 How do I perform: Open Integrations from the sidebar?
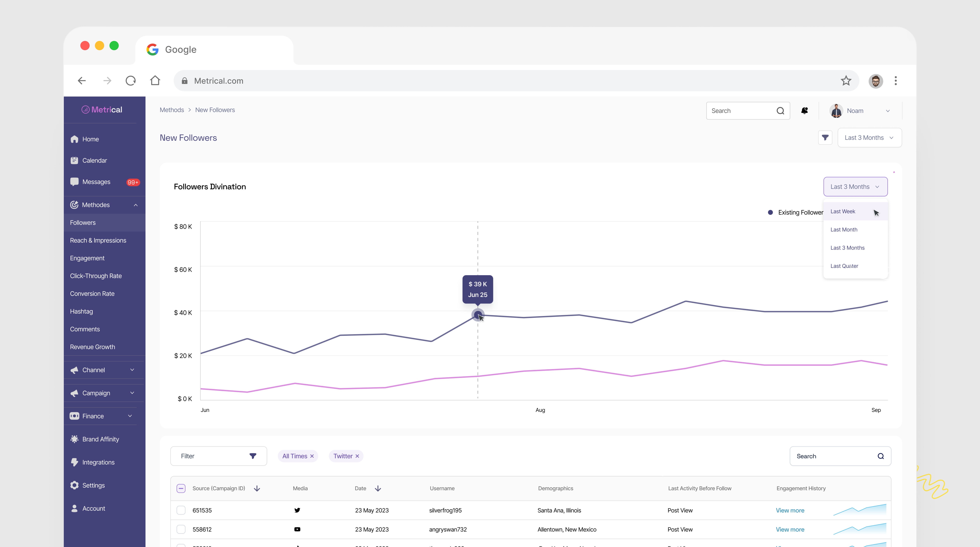(98, 462)
